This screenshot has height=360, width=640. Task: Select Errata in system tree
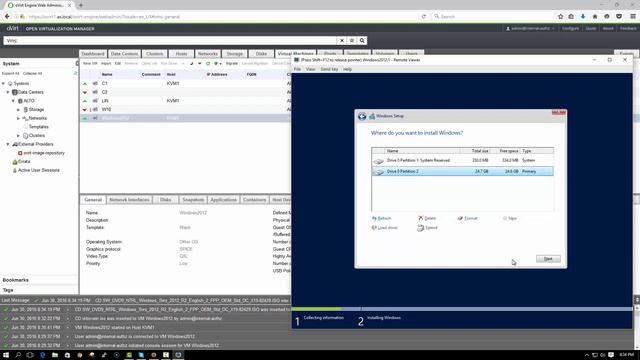24,162
